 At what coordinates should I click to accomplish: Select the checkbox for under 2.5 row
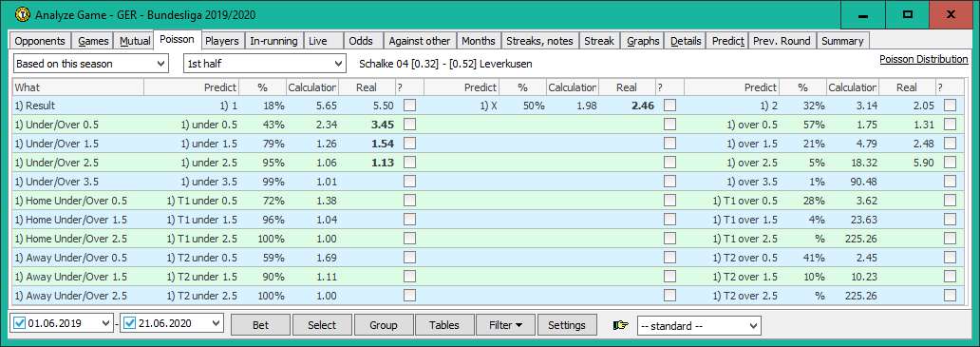[409, 162]
